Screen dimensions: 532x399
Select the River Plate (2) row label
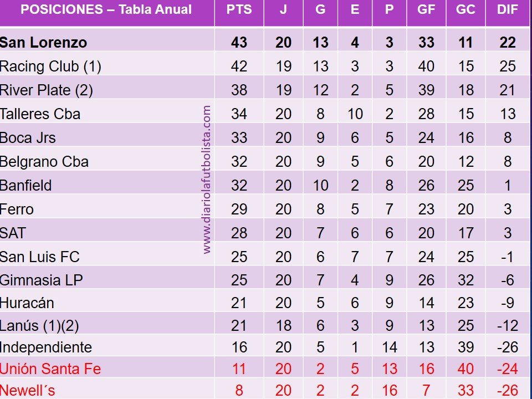47,90
